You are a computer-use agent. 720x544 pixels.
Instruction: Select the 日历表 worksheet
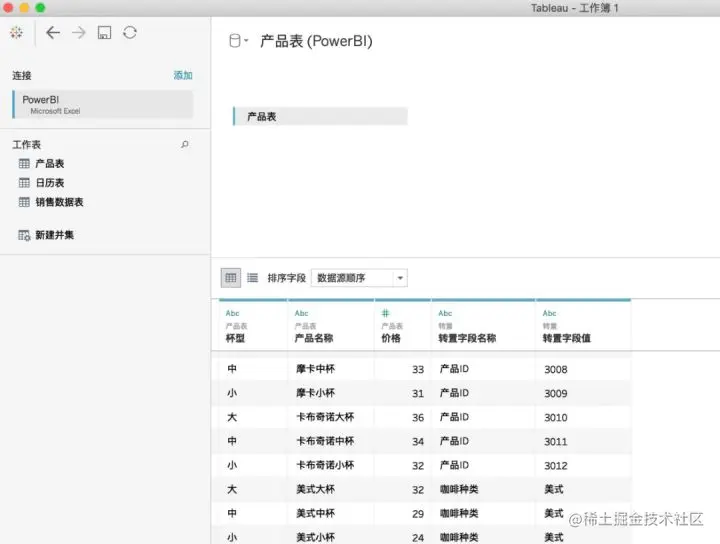50,183
